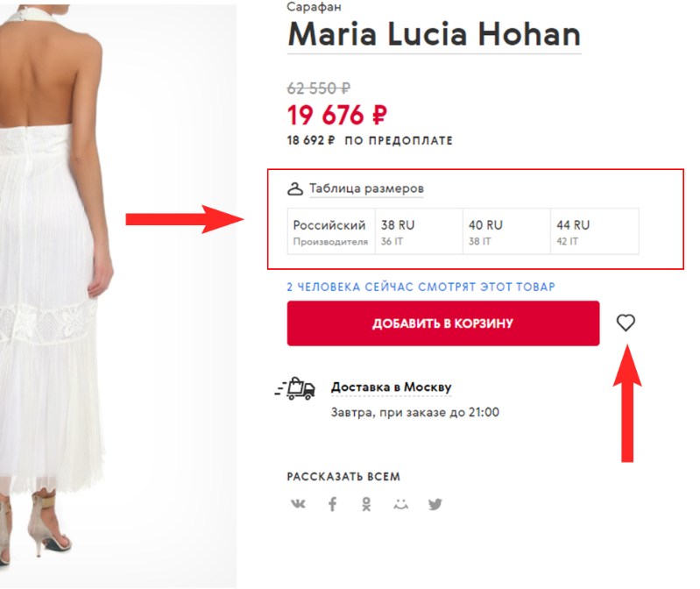The image size is (700, 589).
Task: Switch to Российский size system
Action: [x=329, y=225]
